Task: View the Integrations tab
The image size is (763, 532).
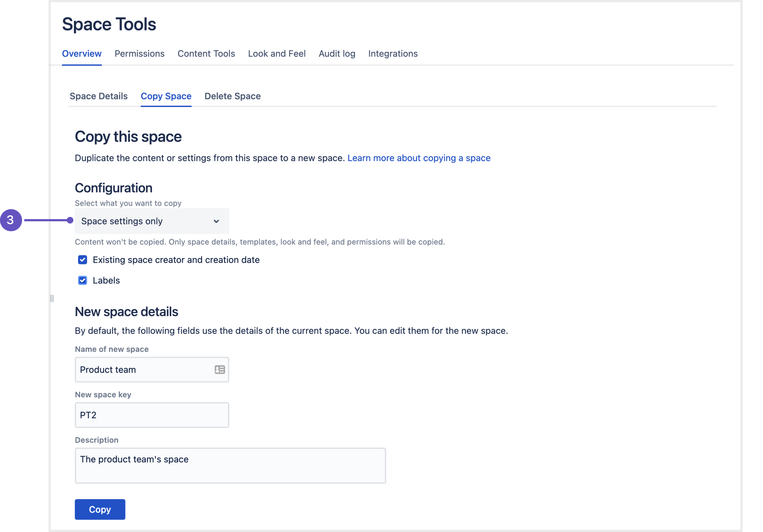Action: pyautogui.click(x=393, y=54)
